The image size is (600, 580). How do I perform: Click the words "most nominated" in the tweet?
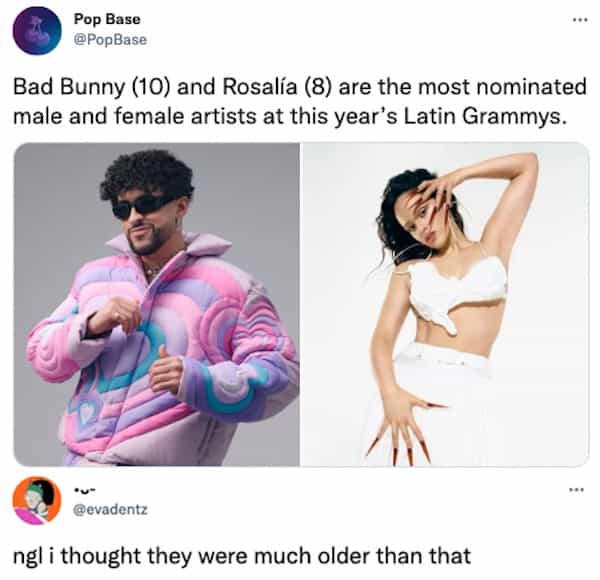[x=502, y=87]
